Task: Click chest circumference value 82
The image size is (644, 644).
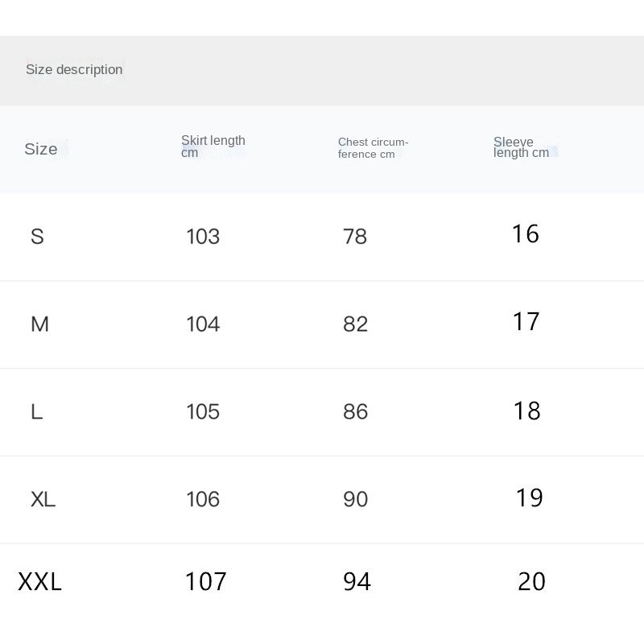Action: coord(355,324)
